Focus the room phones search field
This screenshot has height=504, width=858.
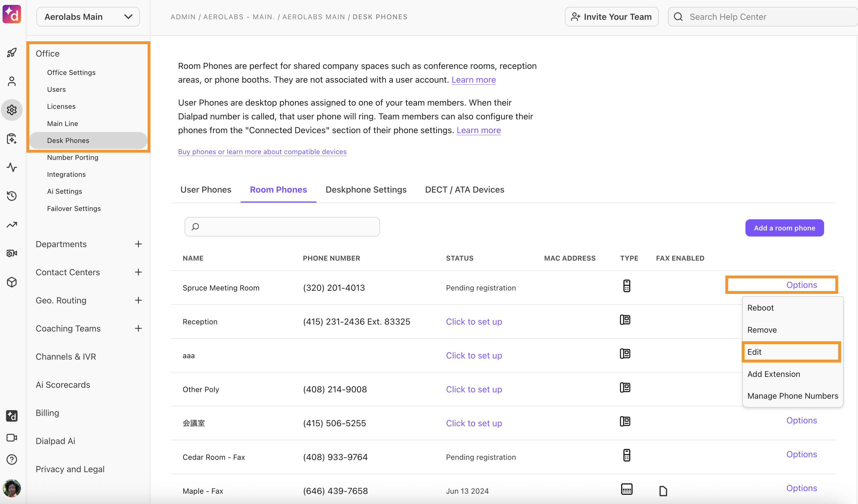[282, 227]
